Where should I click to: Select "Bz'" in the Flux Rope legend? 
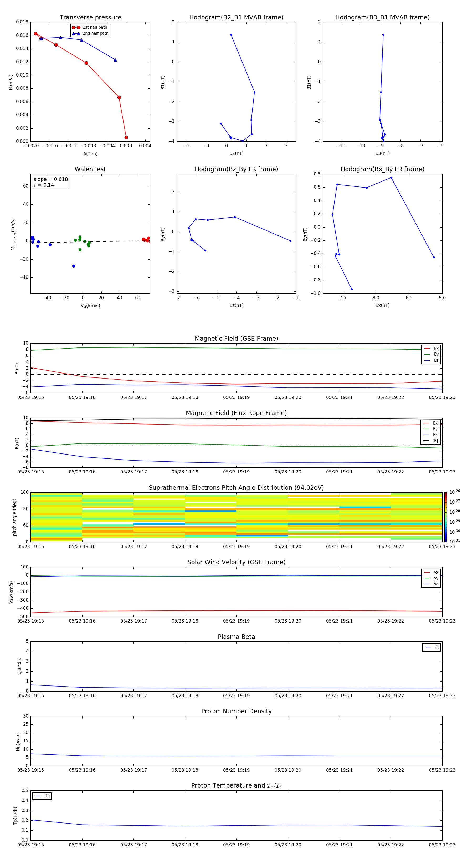coord(431,435)
